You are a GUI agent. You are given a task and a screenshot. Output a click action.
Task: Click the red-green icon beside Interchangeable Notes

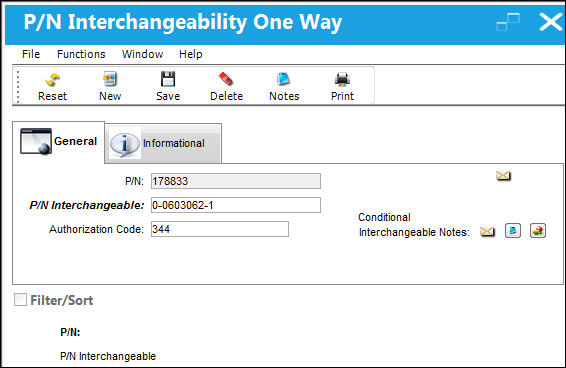click(538, 231)
